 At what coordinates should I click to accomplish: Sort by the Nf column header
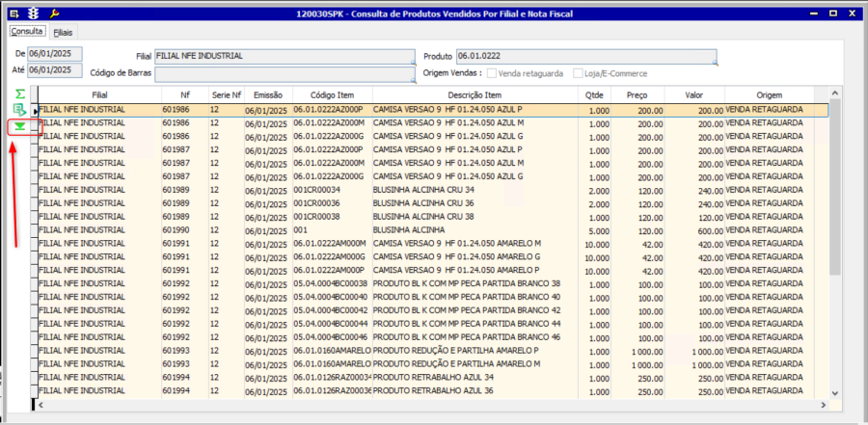coord(185,95)
